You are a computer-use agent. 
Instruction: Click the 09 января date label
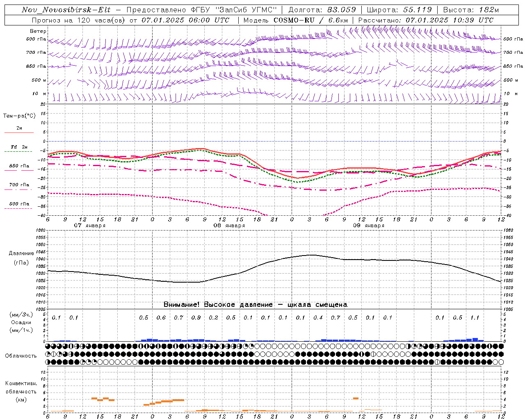click(369, 226)
